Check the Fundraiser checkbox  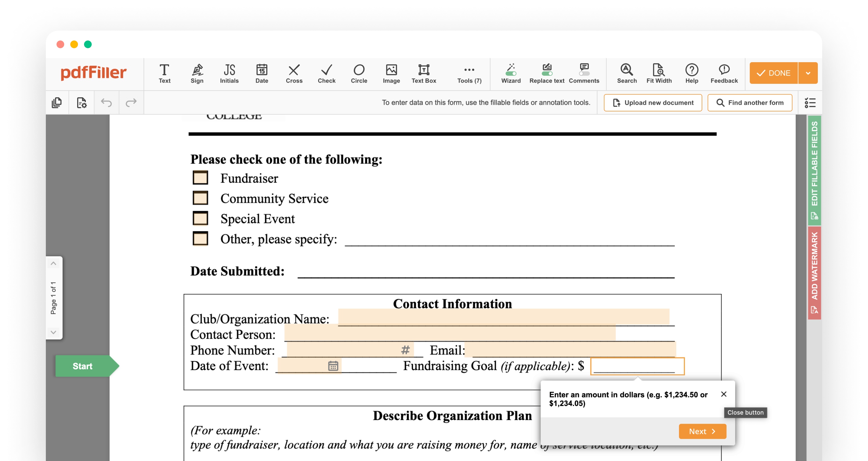(200, 178)
